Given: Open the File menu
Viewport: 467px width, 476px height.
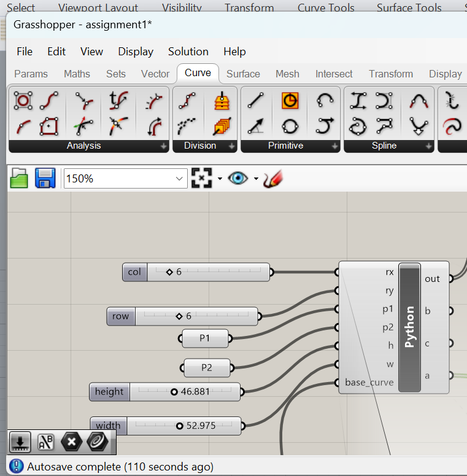Looking at the screenshot, I should [x=25, y=52].
